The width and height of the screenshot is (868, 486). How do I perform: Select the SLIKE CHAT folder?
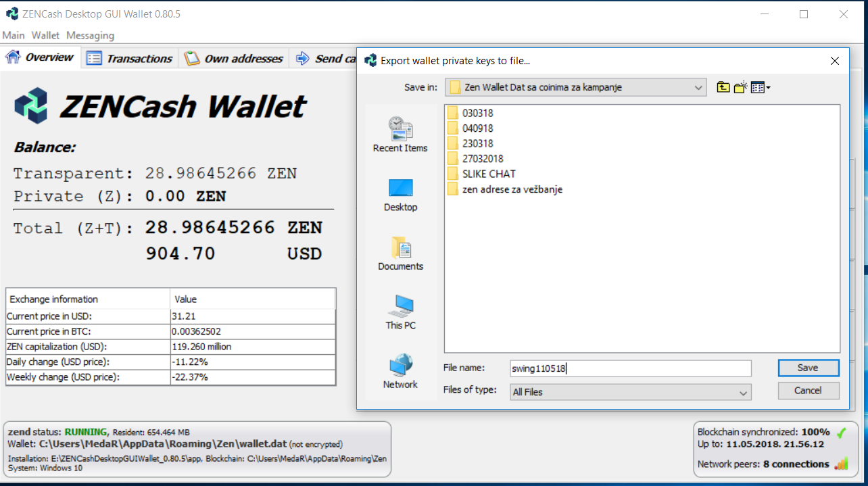click(481, 174)
